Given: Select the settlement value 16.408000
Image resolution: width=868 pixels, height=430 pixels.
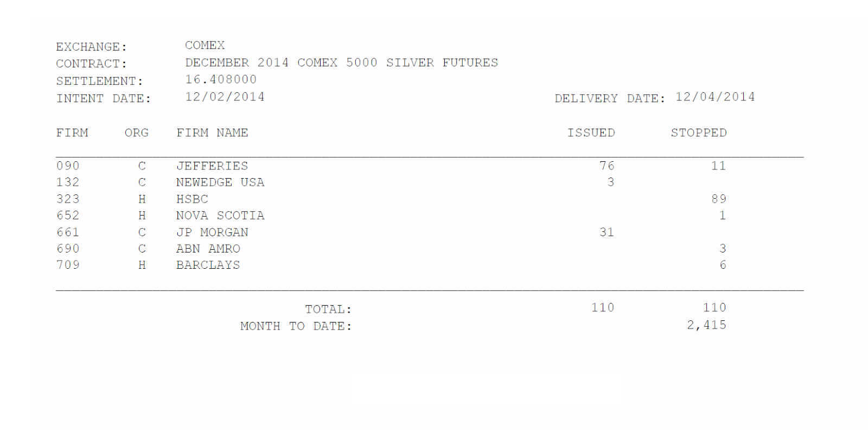Looking at the screenshot, I should [x=221, y=79].
